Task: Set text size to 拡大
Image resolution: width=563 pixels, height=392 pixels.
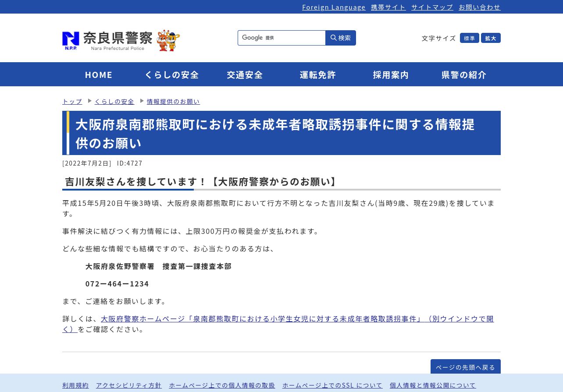Action: point(491,38)
